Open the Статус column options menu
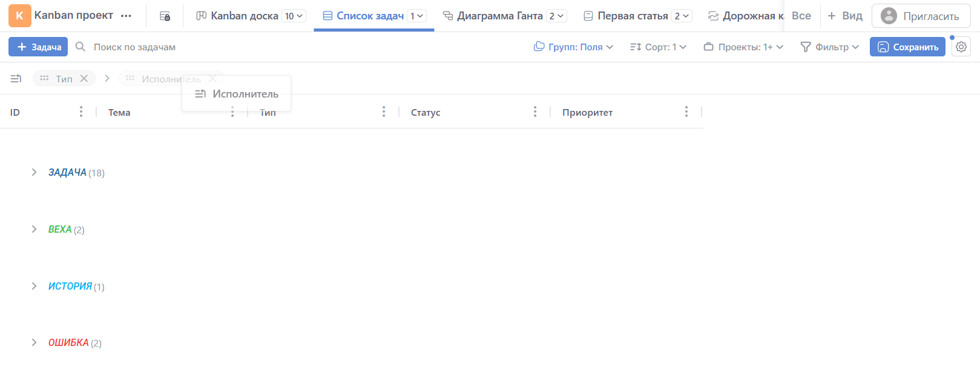Image resolution: width=980 pixels, height=389 pixels. [534, 112]
